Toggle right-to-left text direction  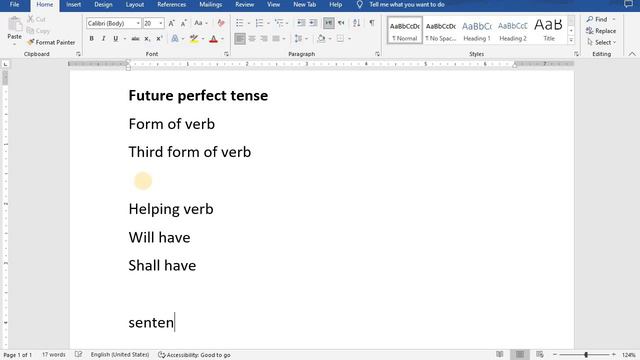(341, 23)
